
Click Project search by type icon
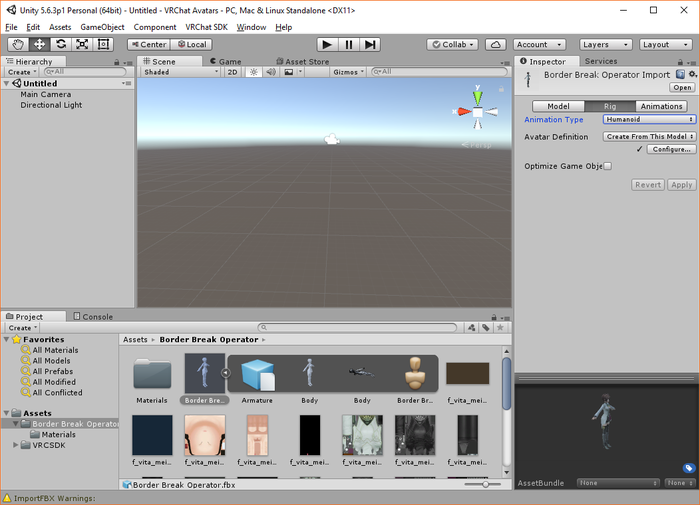pos(471,328)
